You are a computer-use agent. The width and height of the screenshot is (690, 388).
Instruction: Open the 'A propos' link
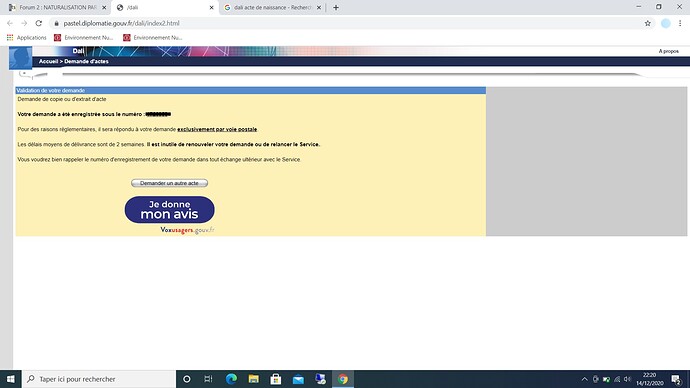click(668, 51)
